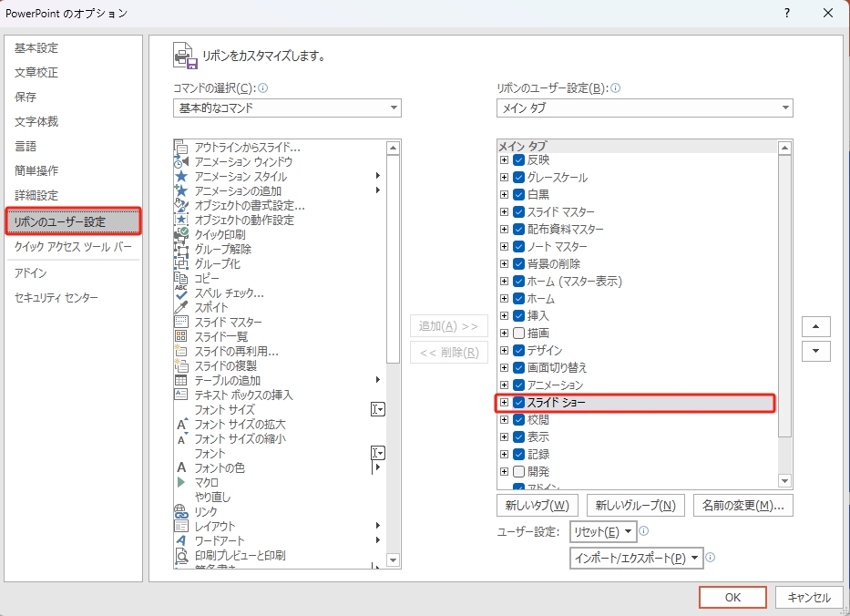Open the リセット dropdown button
Image resolution: width=850 pixels, height=616 pixels.
pyautogui.click(x=602, y=532)
